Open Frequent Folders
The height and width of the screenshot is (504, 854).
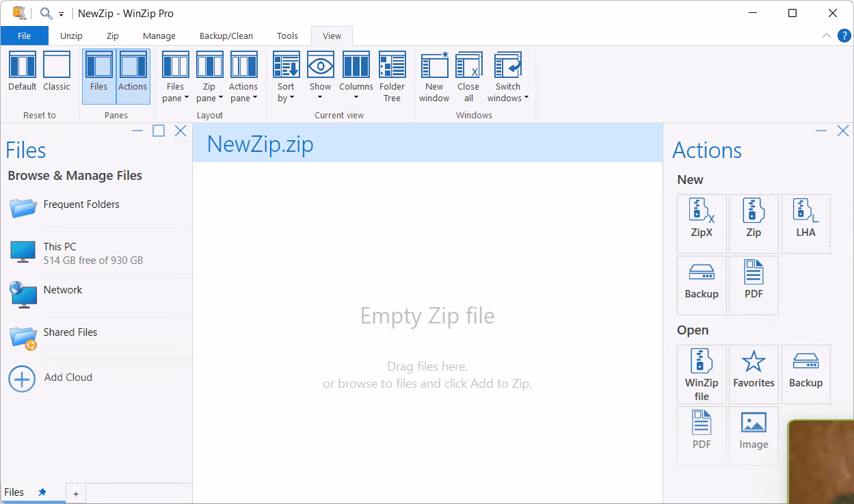point(96,207)
